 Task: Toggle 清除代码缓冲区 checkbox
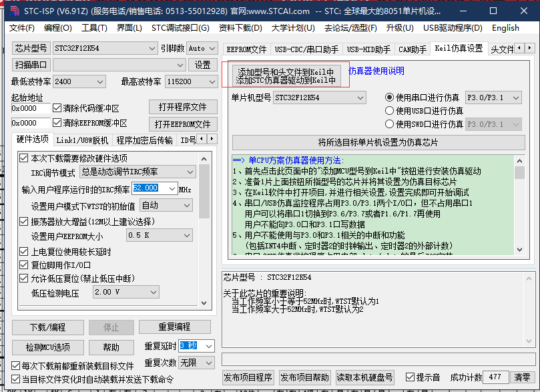click(57, 108)
